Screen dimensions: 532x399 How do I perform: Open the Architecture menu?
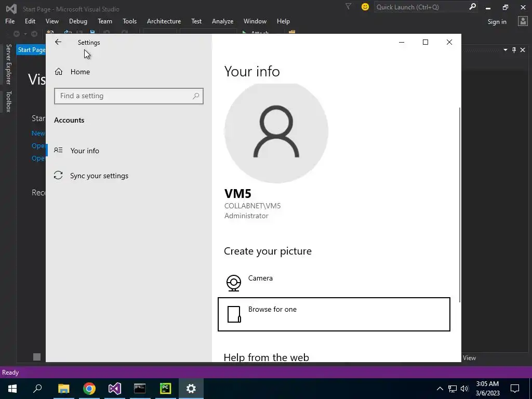click(x=164, y=21)
